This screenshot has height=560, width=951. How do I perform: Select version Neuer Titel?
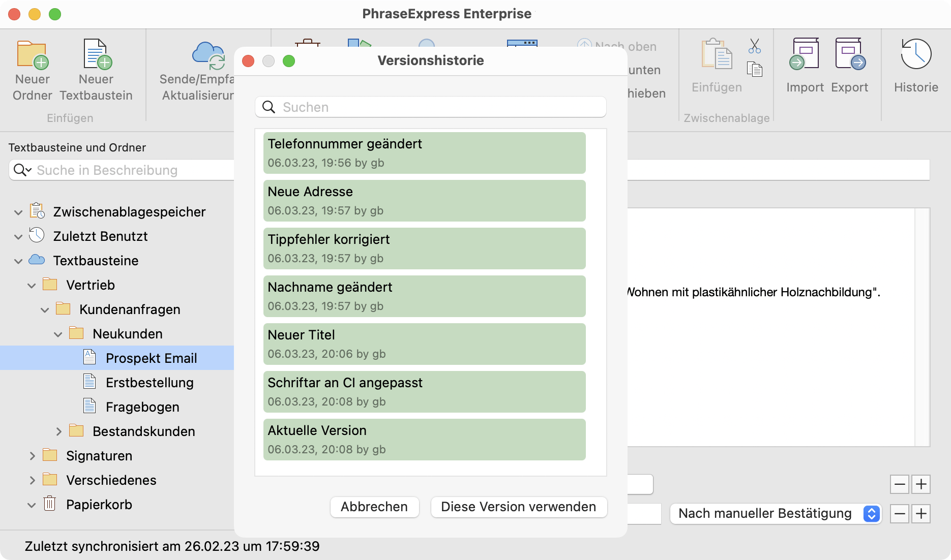point(425,344)
